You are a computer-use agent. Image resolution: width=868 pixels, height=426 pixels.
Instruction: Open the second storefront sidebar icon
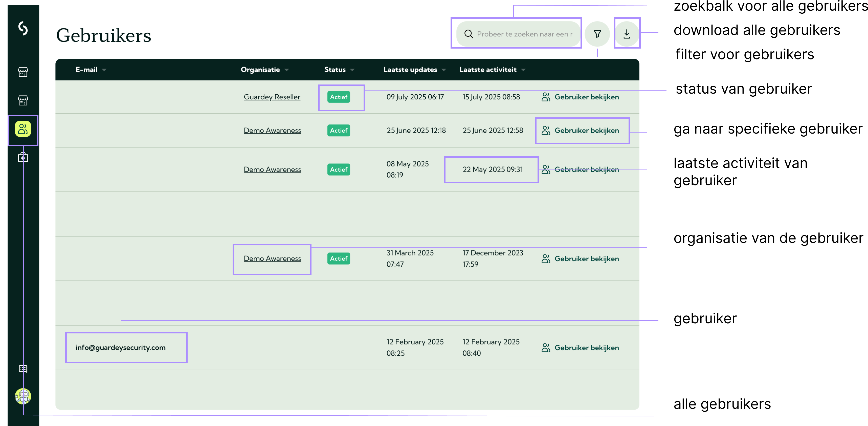pos(23,100)
